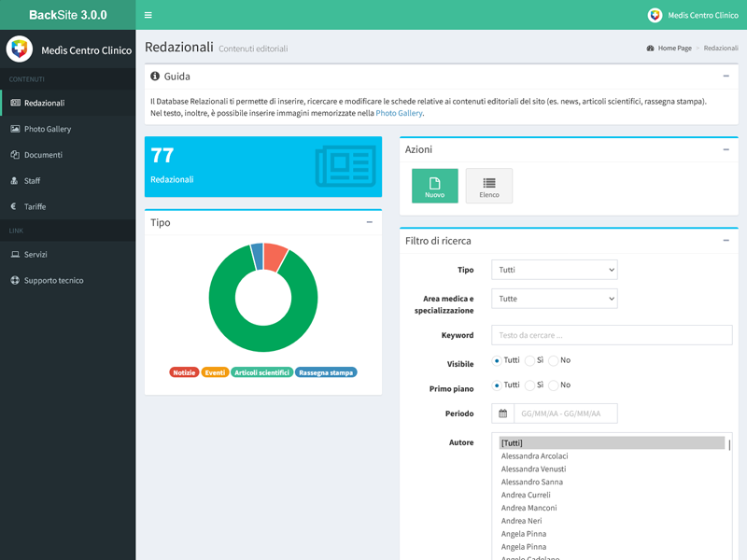Image resolution: width=747 pixels, height=560 pixels.
Task: Collapse the Tipo chart panel
Action: pos(369,222)
